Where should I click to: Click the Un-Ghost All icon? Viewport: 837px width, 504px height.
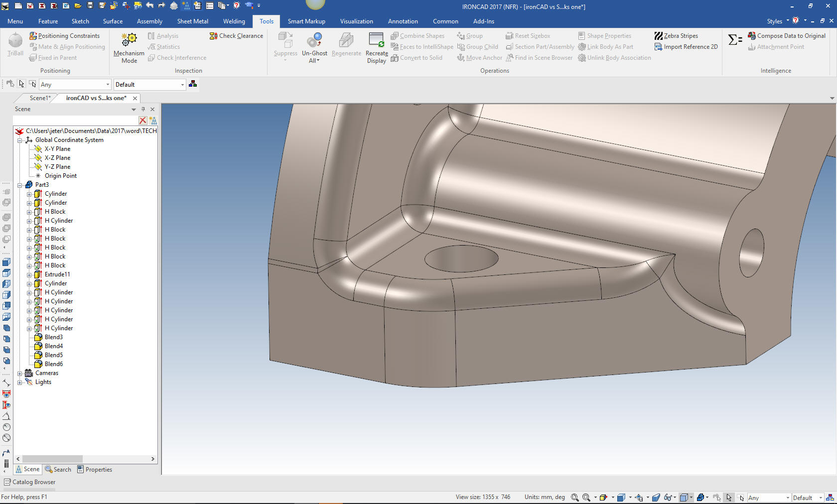(x=314, y=40)
